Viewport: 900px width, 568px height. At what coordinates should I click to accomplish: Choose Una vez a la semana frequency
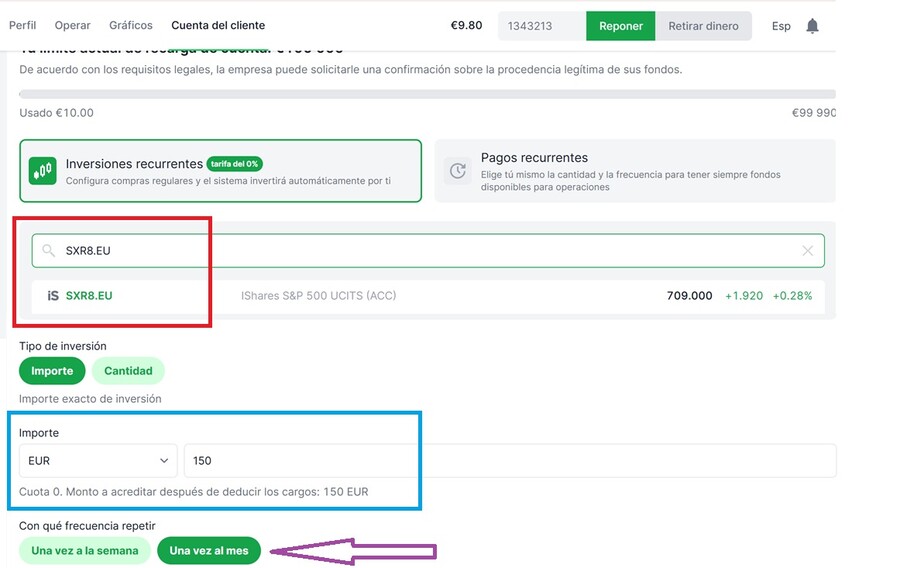click(x=85, y=551)
